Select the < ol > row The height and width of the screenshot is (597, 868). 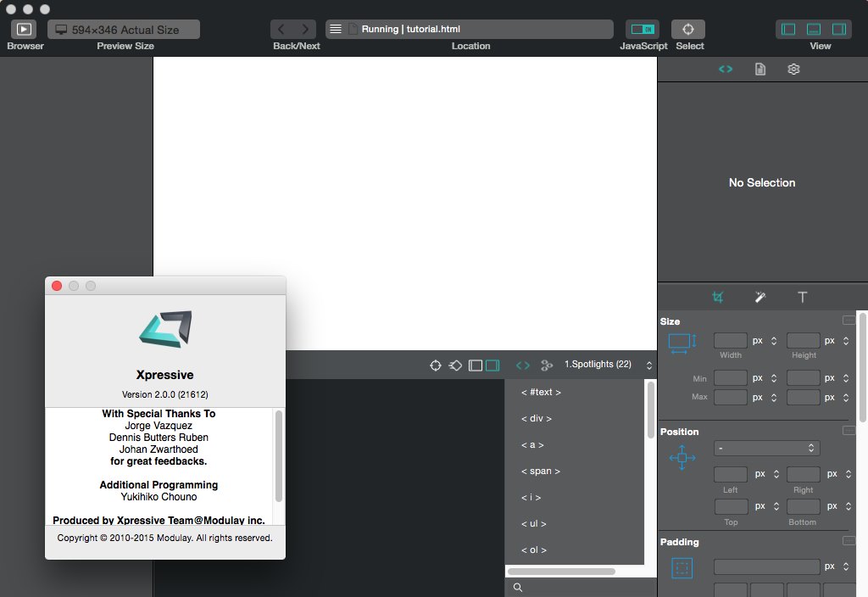click(x=574, y=550)
